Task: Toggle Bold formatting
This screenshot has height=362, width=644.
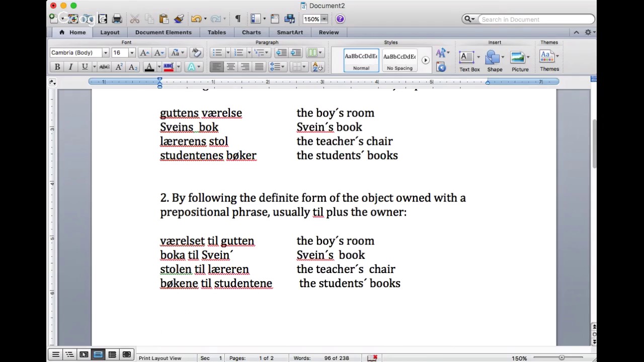Action: [57, 67]
